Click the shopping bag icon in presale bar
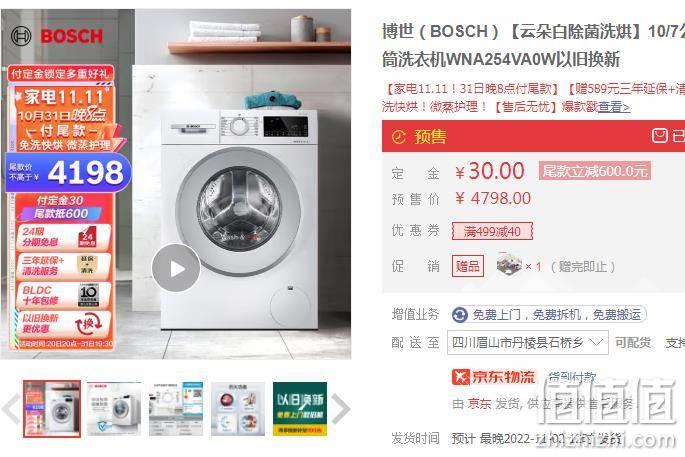The image size is (685, 457). [x=659, y=136]
